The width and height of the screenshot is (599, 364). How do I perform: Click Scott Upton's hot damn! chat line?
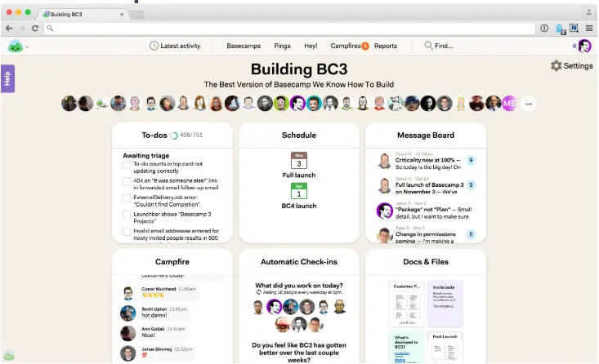coord(154,316)
